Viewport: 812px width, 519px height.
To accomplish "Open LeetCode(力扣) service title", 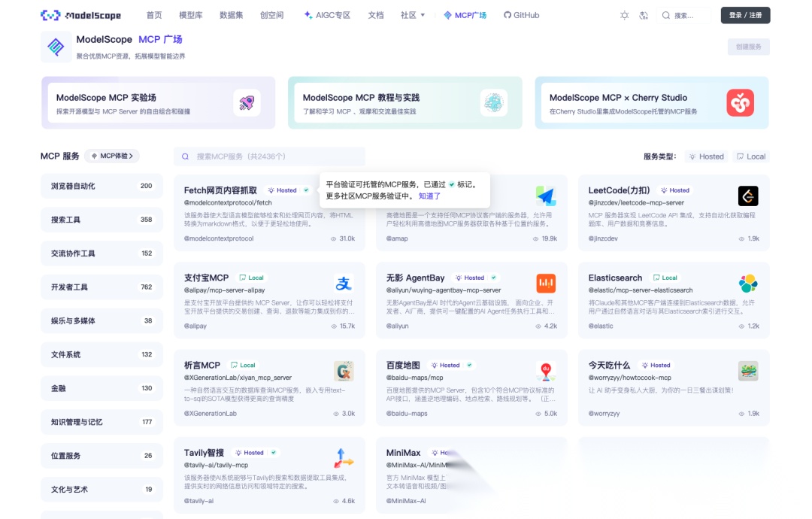I will 619,190.
